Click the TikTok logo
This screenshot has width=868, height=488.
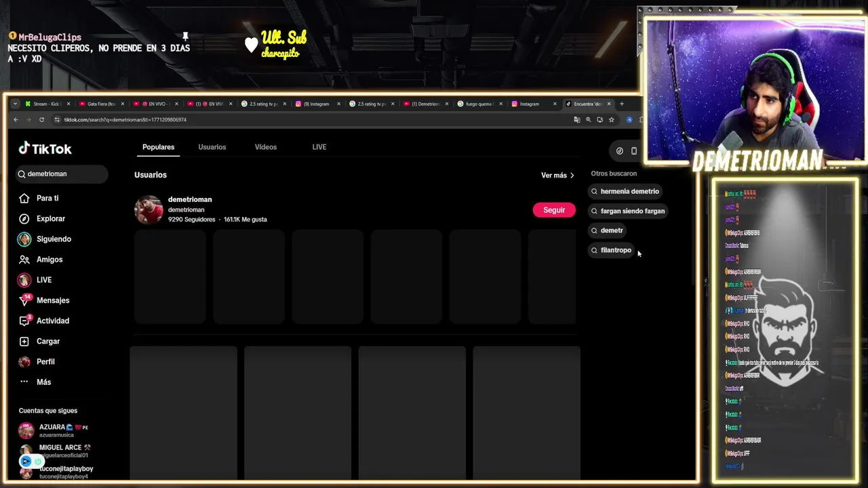(x=45, y=148)
